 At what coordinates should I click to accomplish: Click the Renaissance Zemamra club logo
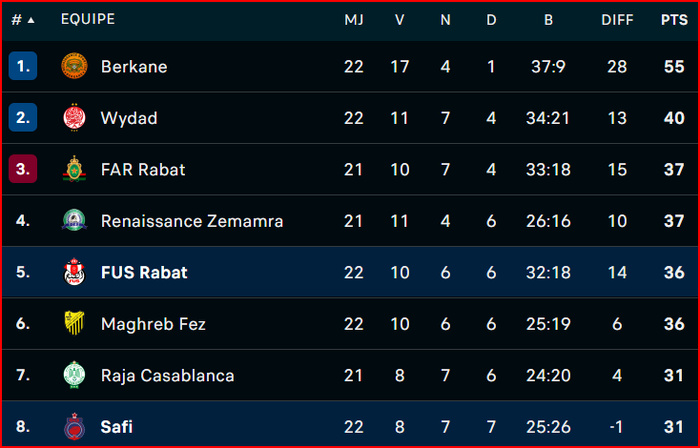pyautogui.click(x=74, y=221)
